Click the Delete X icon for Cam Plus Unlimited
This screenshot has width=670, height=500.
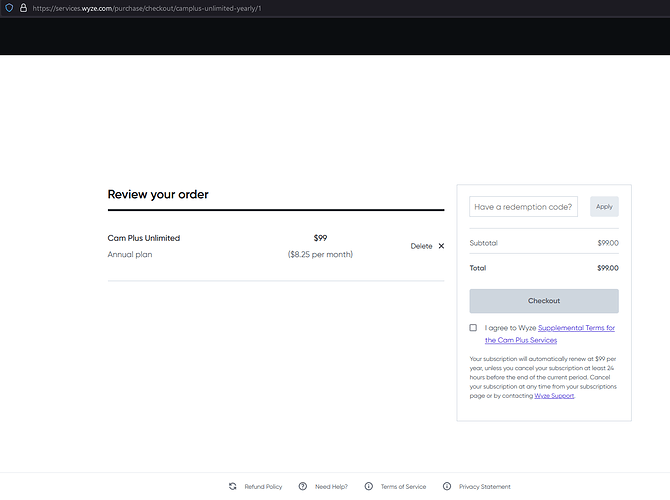click(441, 246)
